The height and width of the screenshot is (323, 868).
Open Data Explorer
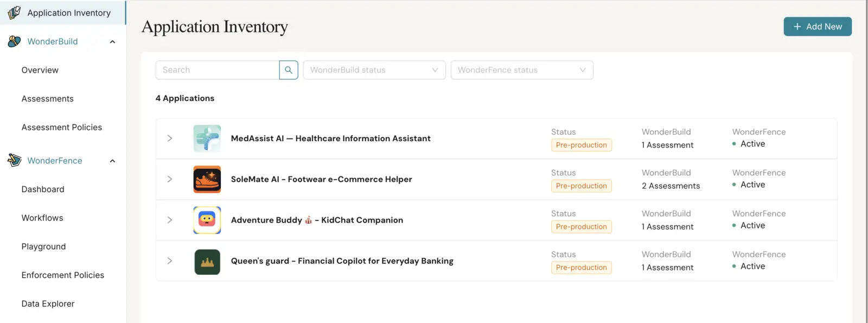(48, 303)
